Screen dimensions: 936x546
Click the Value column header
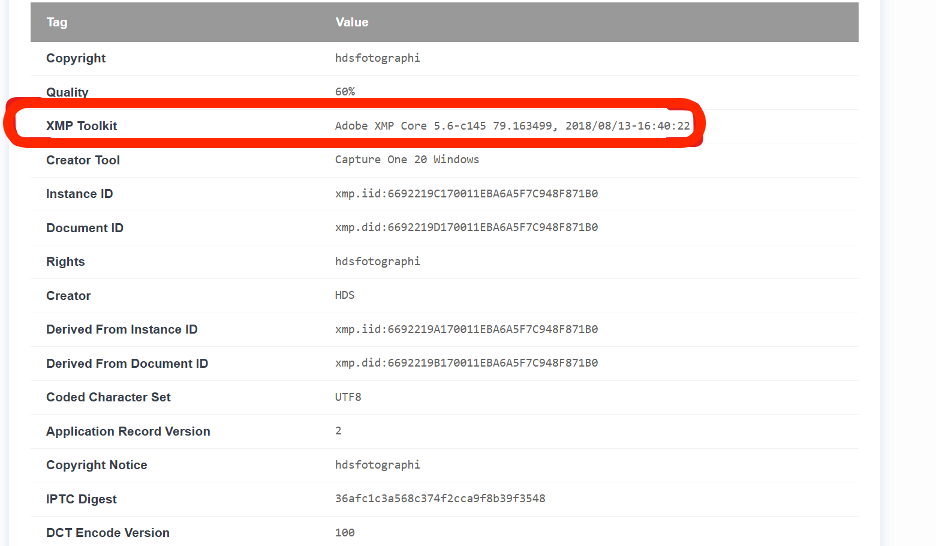352,22
